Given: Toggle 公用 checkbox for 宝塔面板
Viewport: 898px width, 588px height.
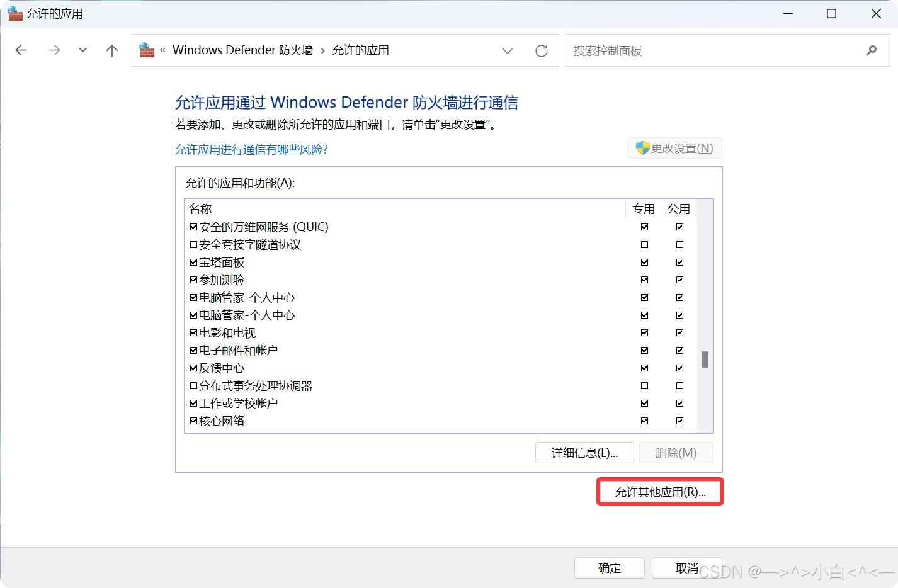Looking at the screenshot, I should click(679, 262).
